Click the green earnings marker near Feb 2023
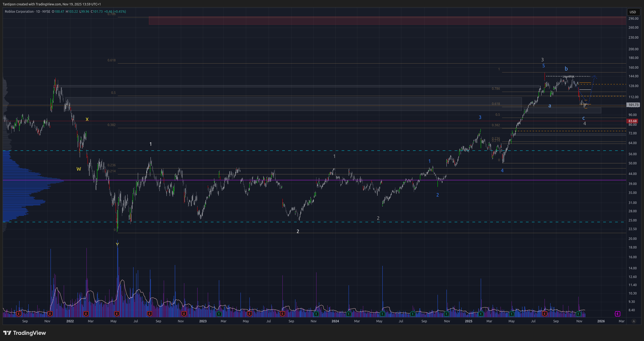The image size is (644, 341). coord(219,314)
